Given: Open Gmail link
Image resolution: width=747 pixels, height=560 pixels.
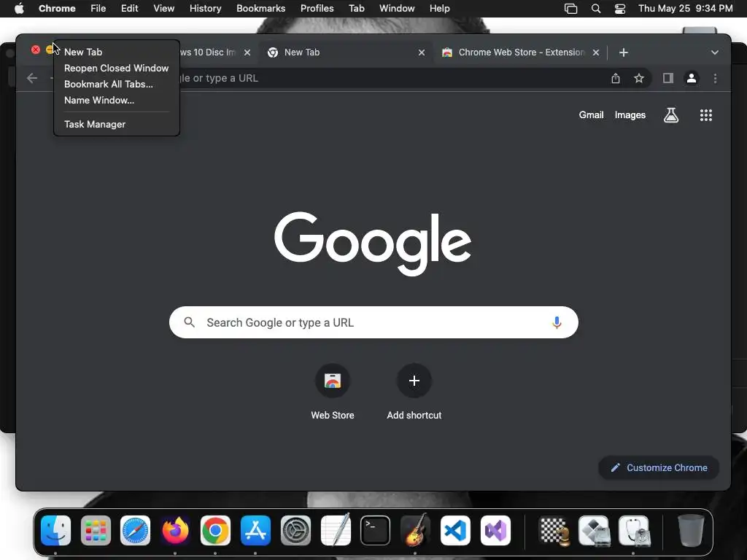Looking at the screenshot, I should click(x=591, y=114).
